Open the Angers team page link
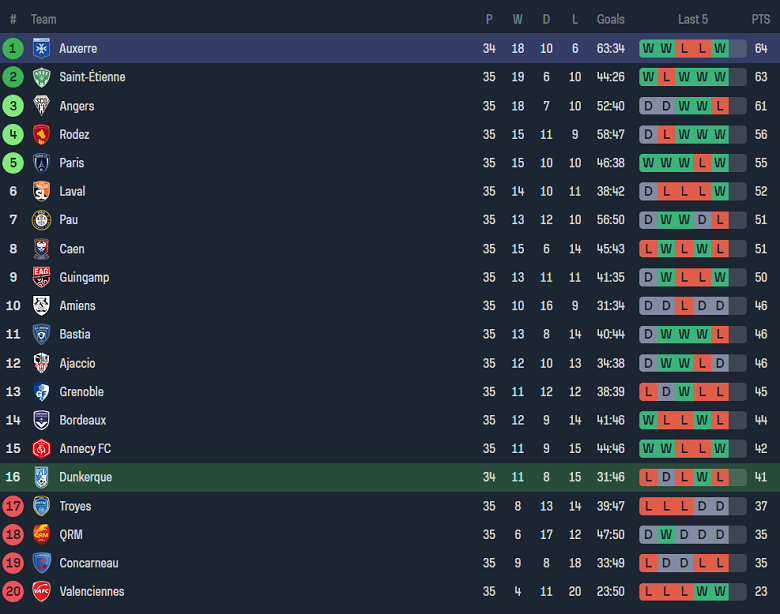This screenshot has width=780, height=614. (x=76, y=106)
